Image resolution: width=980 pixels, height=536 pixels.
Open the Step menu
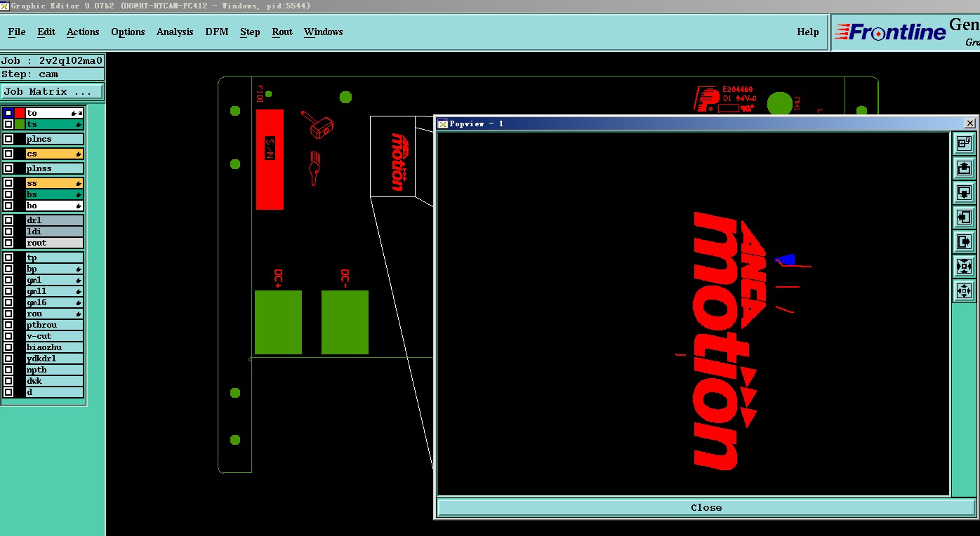tap(250, 32)
